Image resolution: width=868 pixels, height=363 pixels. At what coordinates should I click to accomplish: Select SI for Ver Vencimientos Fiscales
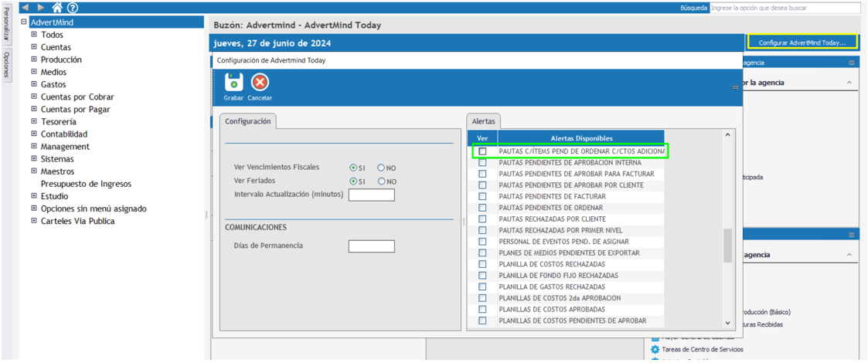coord(353,168)
